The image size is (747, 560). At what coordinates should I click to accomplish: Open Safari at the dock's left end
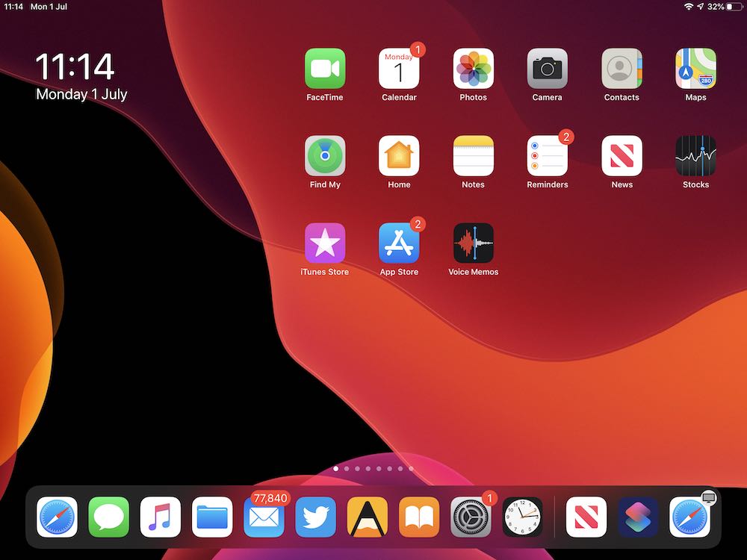[x=58, y=517]
